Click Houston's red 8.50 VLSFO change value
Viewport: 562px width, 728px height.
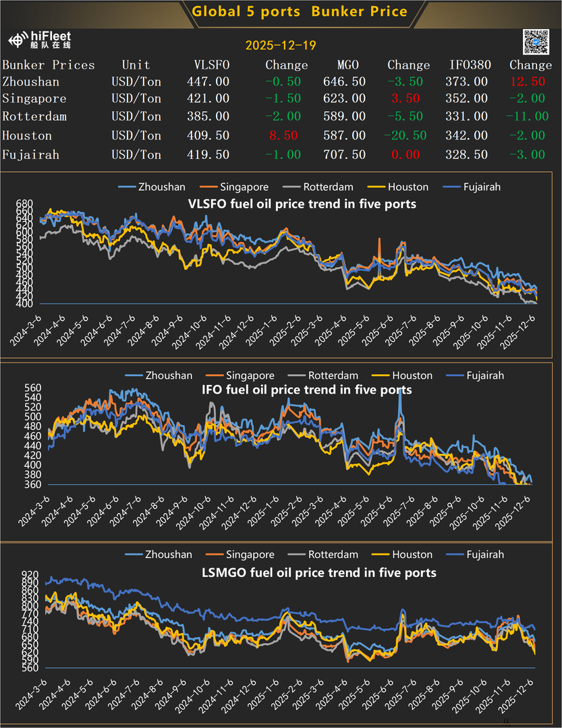282,135
